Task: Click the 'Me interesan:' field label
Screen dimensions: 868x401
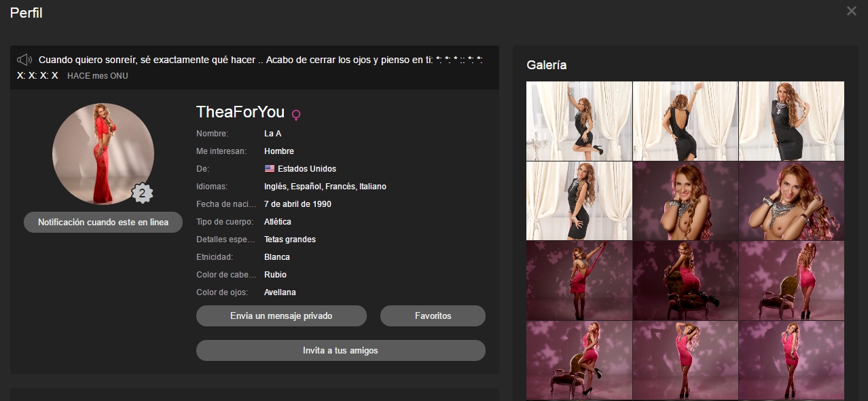Action: coord(221,151)
